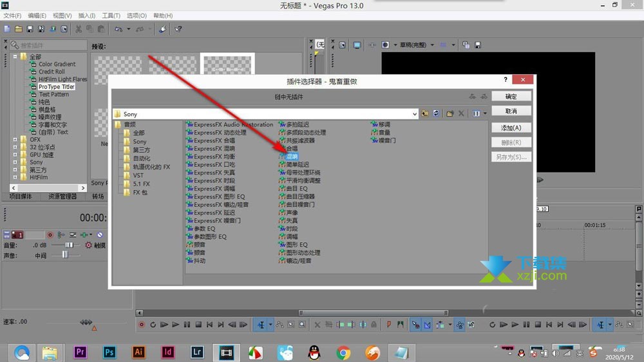Click the New project icon in main toolbar
Image resolution: width=644 pixels, height=362 pixels.
click(7, 29)
